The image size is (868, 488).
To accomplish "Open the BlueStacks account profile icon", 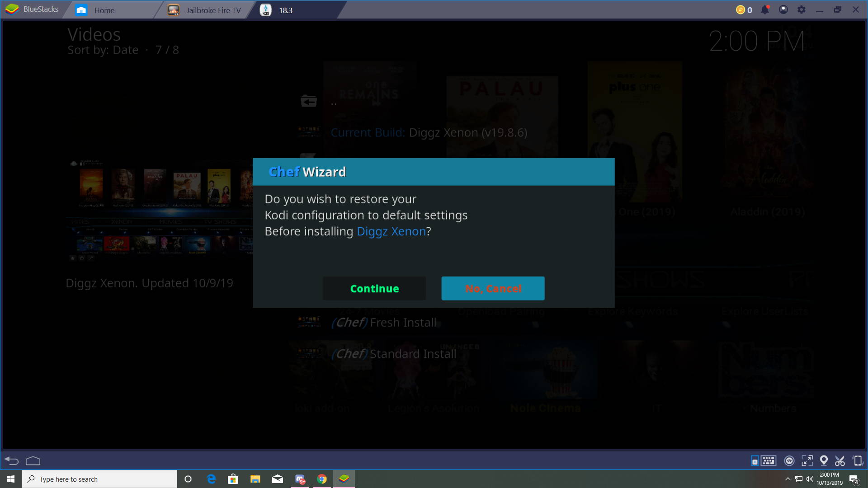I will point(783,9).
